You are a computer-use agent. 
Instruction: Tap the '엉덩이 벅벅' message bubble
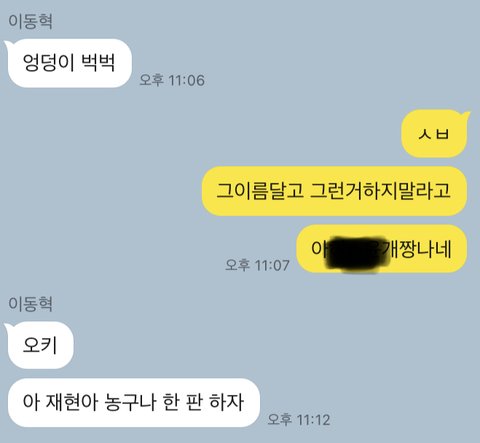(69, 63)
